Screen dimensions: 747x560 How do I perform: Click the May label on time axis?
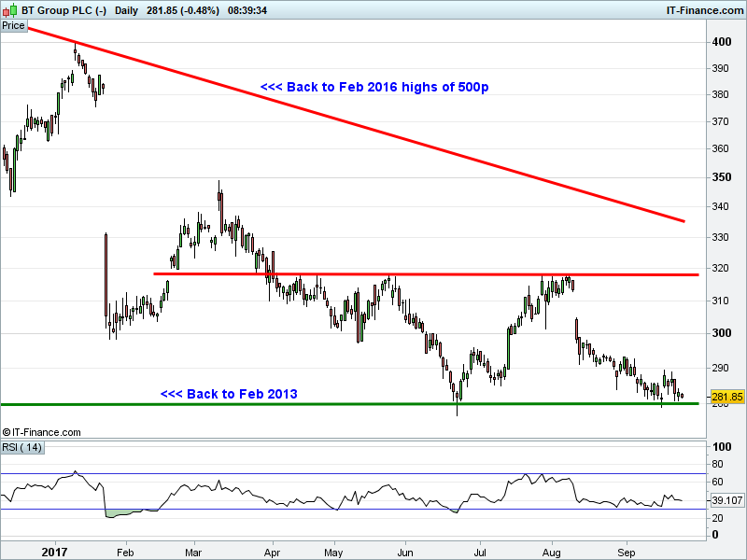point(333,553)
